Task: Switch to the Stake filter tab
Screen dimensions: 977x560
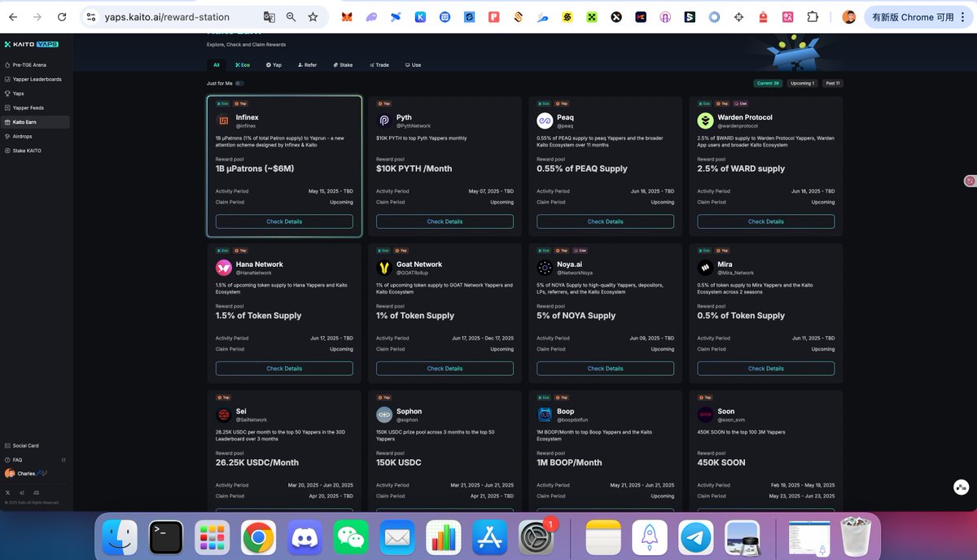Action: (343, 64)
